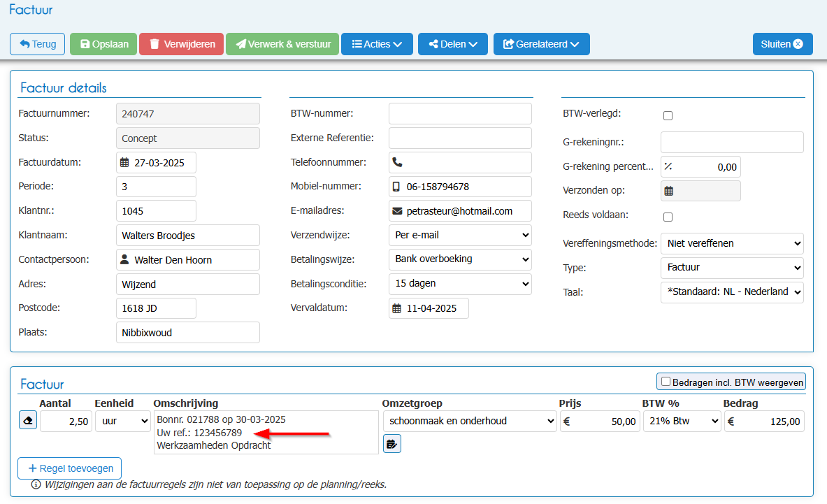Viewport: 827px width, 504px height.
Task: Click the Klantnaam input field
Action: 188,235
